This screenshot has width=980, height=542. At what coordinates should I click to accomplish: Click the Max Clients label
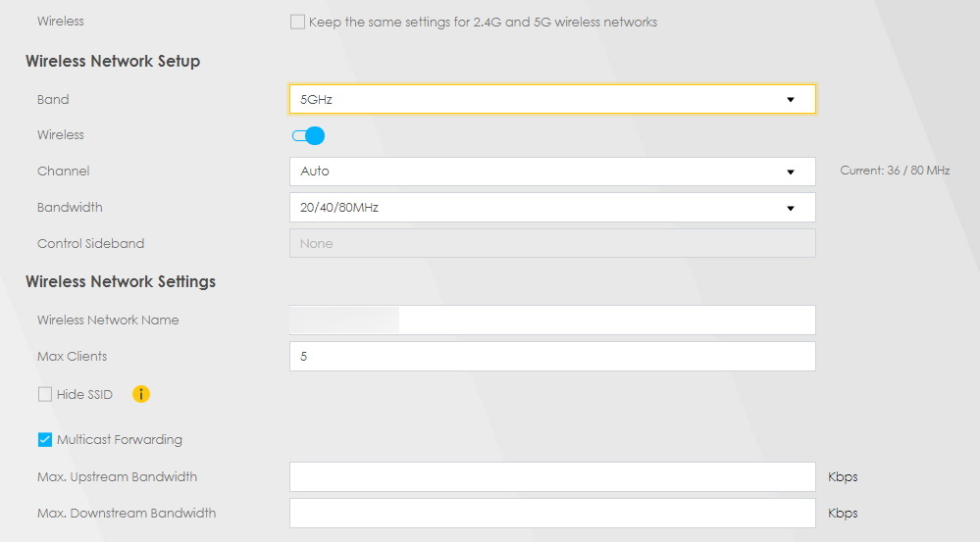[72, 356]
